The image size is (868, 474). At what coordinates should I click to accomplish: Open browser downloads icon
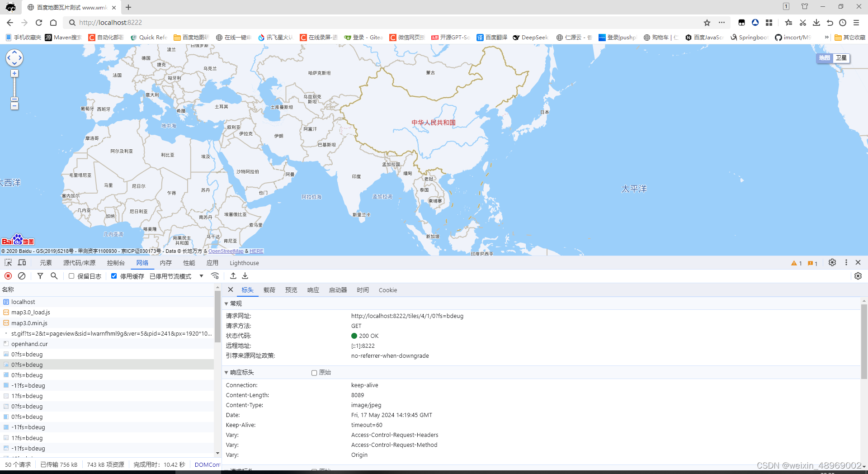(x=816, y=23)
